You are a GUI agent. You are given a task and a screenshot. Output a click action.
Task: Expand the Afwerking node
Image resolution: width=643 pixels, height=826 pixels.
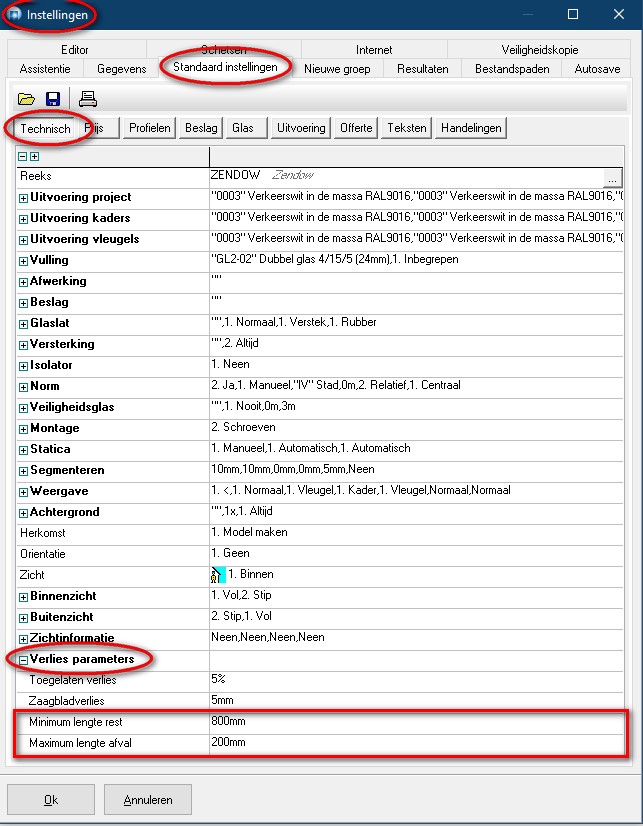[23, 282]
